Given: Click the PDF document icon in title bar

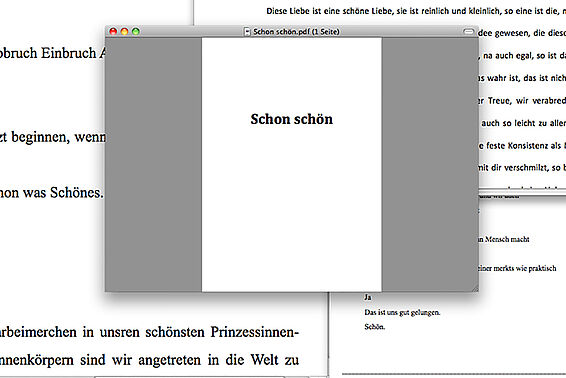Looking at the screenshot, I should point(247,32).
